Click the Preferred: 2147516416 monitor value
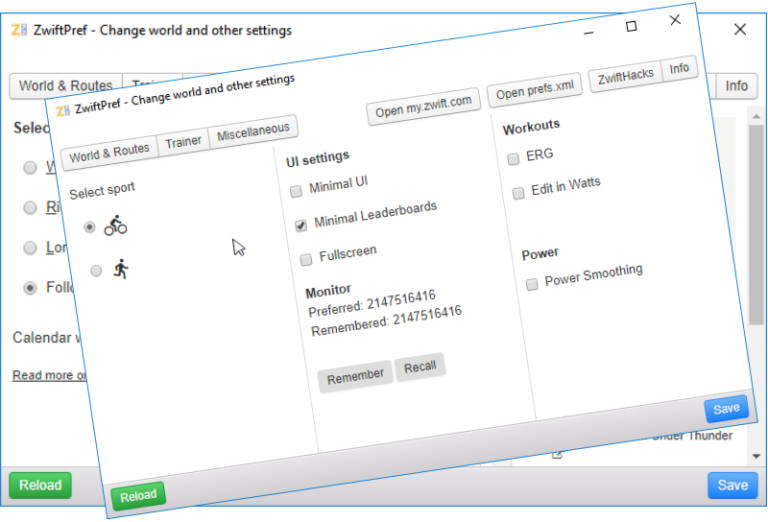This screenshot has width=768, height=522. (372, 304)
